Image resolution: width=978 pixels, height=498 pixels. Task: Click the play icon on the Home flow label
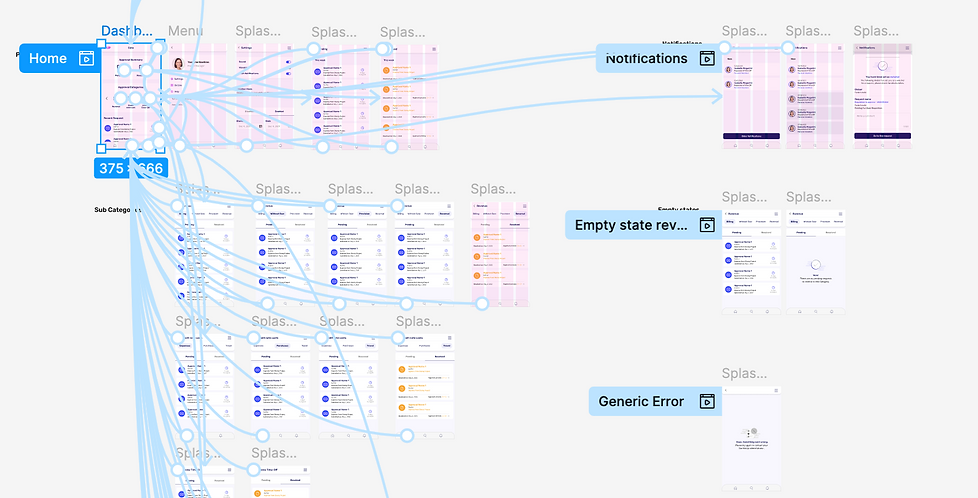(x=86, y=58)
